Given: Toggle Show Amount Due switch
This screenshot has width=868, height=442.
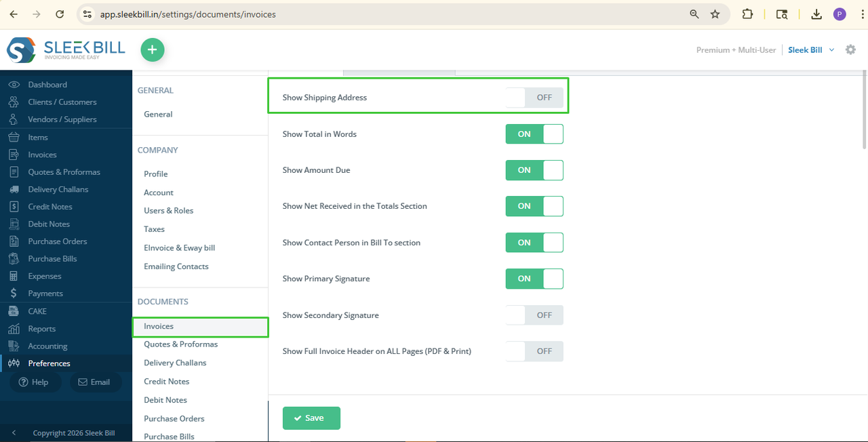Looking at the screenshot, I should tap(534, 170).
